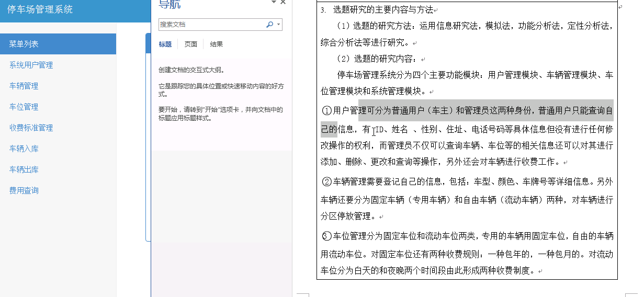
Task: Click navigation hint 创建文档的交互式大纲
Action: 192,70
